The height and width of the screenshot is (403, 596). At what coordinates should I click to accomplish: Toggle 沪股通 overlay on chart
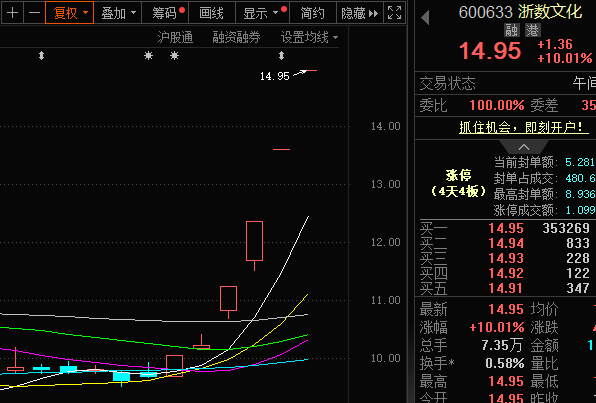pyautogui.click(x=175, y=37)
